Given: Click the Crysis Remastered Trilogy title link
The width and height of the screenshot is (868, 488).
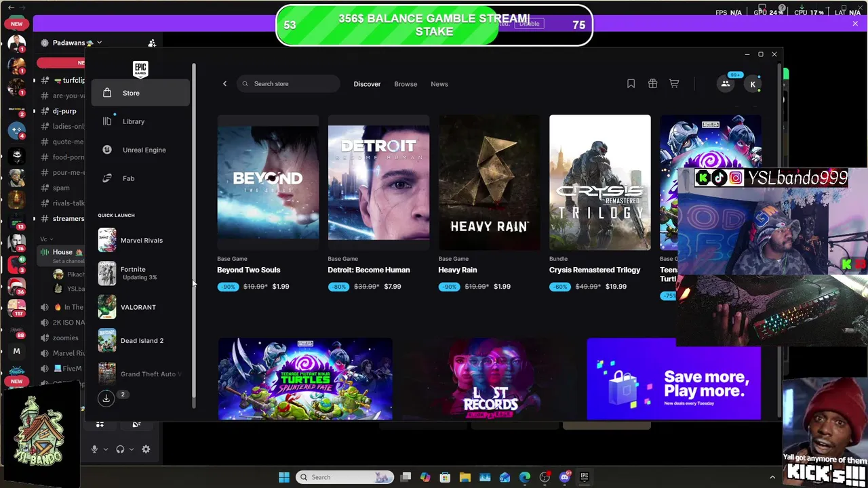Looking at the screenshot, I should point(595,270).
